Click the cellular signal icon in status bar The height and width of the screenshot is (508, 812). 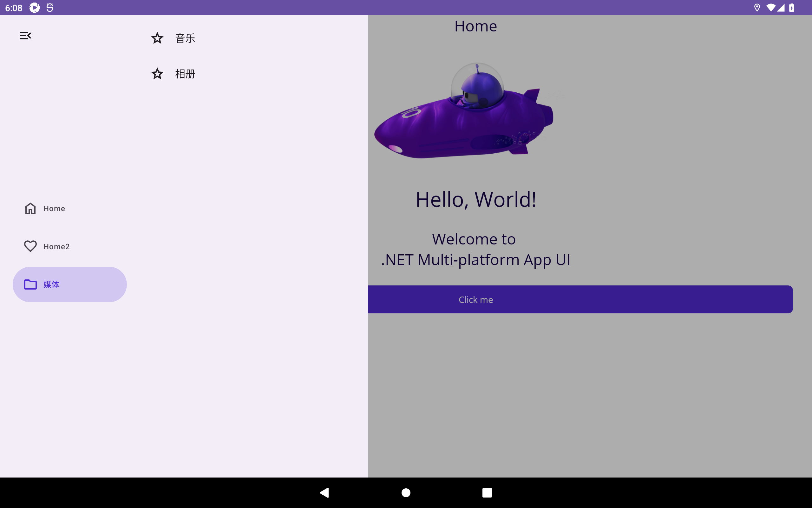(781, 7)
